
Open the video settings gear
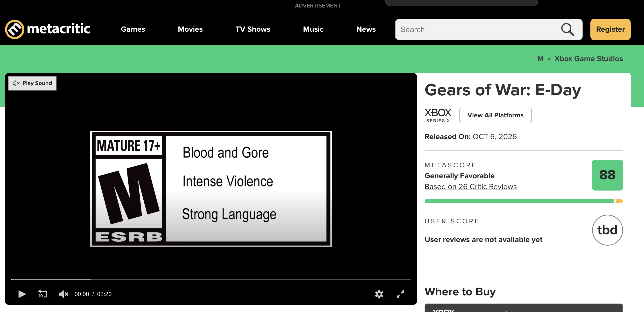pyautogui.click(x=379, y=294)
